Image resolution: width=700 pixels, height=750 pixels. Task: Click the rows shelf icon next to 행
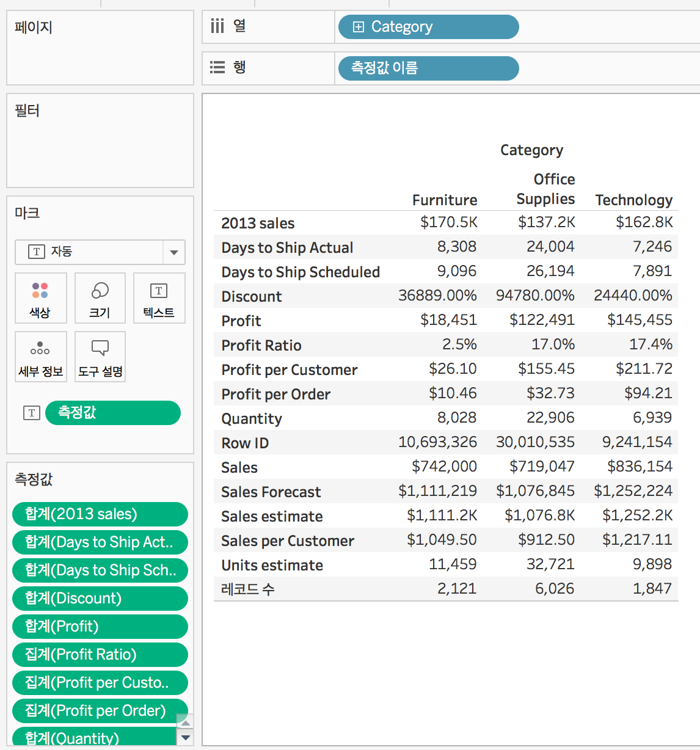point(217,67)
